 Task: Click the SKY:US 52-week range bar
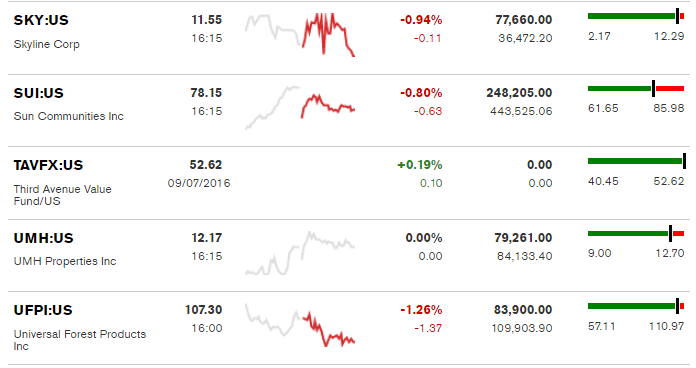(636, 16)
